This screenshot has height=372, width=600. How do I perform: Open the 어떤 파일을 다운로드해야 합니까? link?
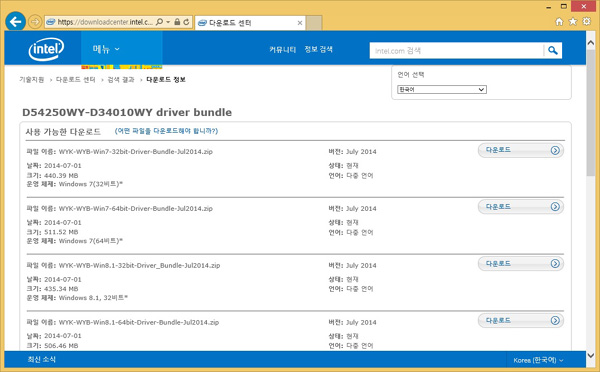coord(166,131)
